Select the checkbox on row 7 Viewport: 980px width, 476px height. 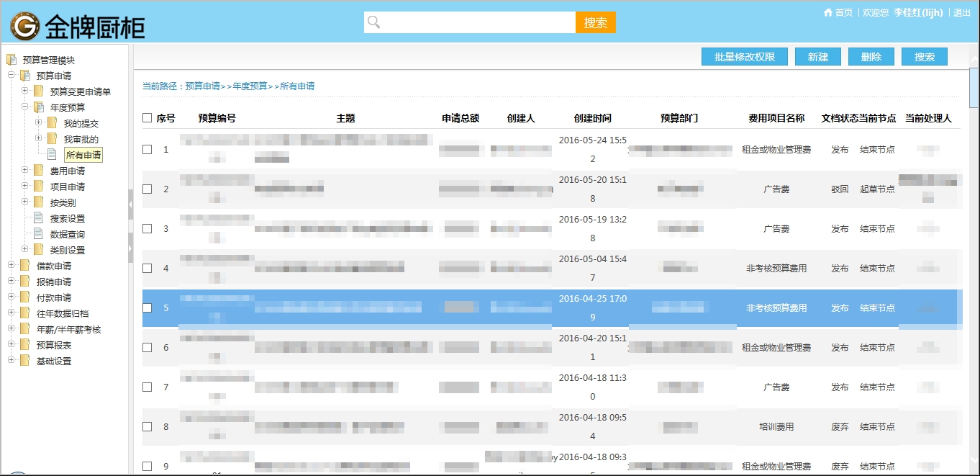tap(148, 387)
